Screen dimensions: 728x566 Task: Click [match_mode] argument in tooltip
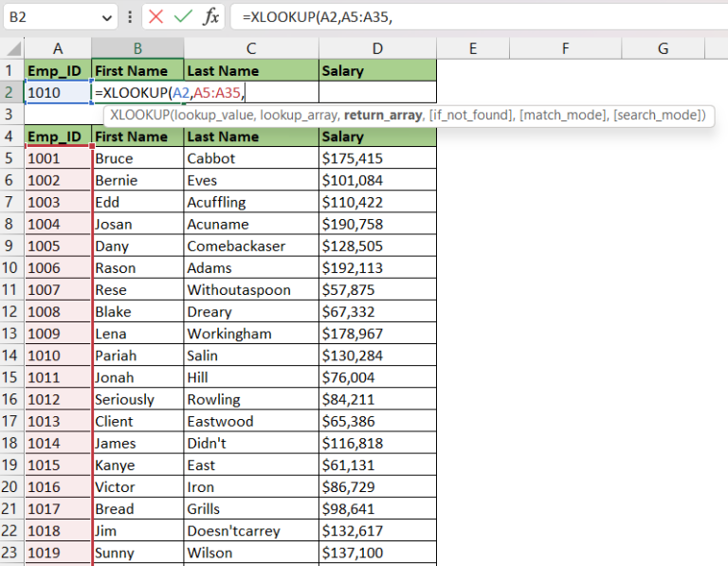(563, 115)
